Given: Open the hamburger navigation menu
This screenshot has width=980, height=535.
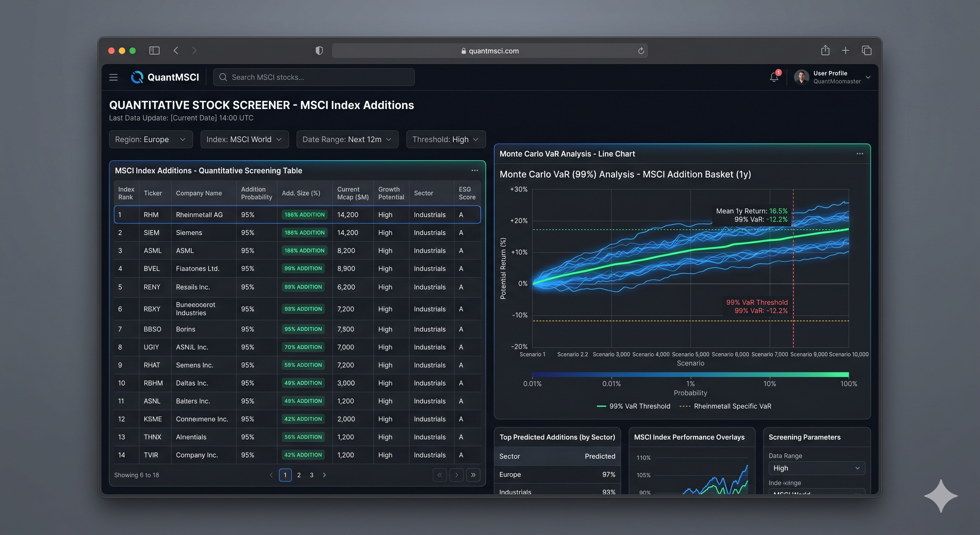Looking at the screenshot, I should 113,77.
